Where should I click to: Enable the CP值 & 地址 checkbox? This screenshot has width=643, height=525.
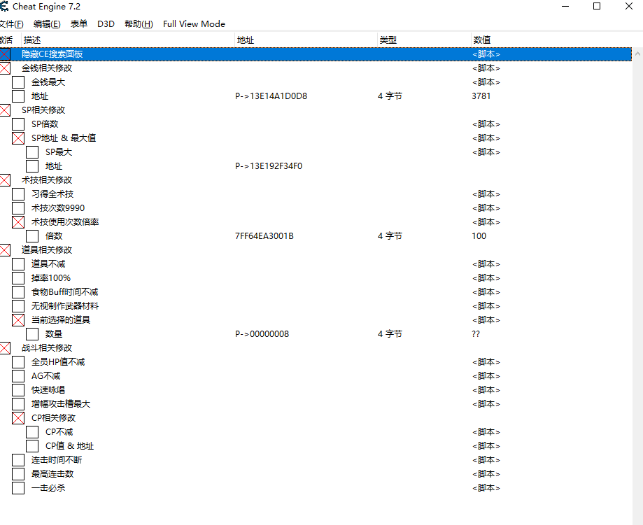(32, 446)
